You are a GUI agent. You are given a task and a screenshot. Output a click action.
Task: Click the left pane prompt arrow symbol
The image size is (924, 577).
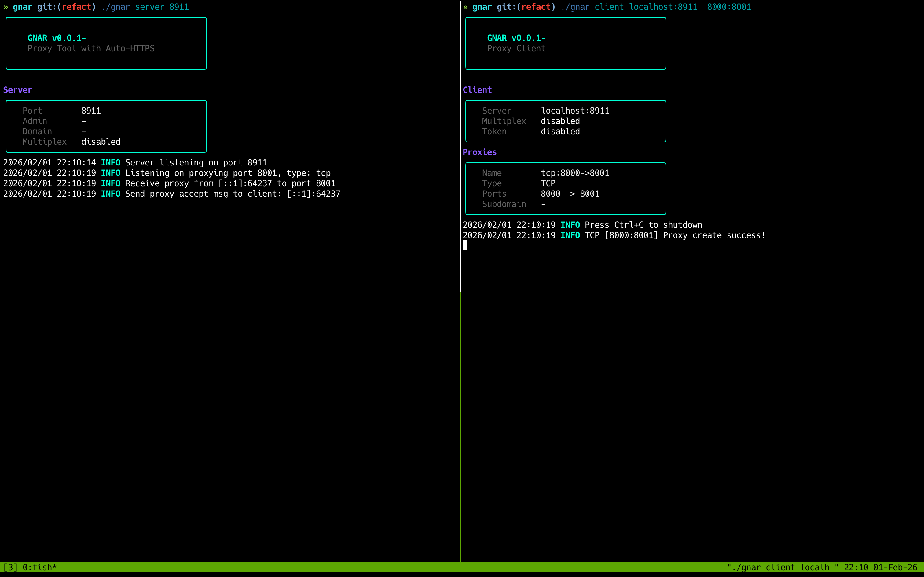coord(6,7)
